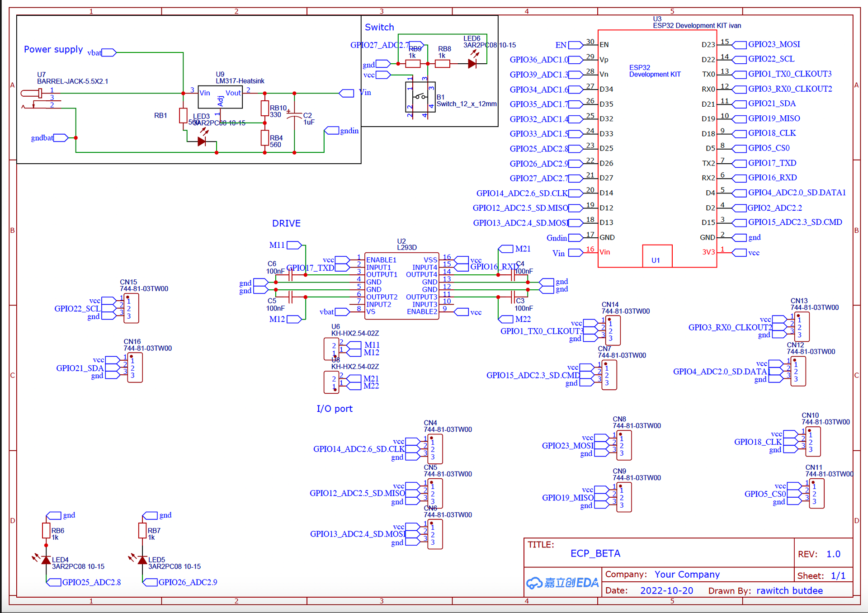Click the ECP_BETA title text

click(595, 553)
